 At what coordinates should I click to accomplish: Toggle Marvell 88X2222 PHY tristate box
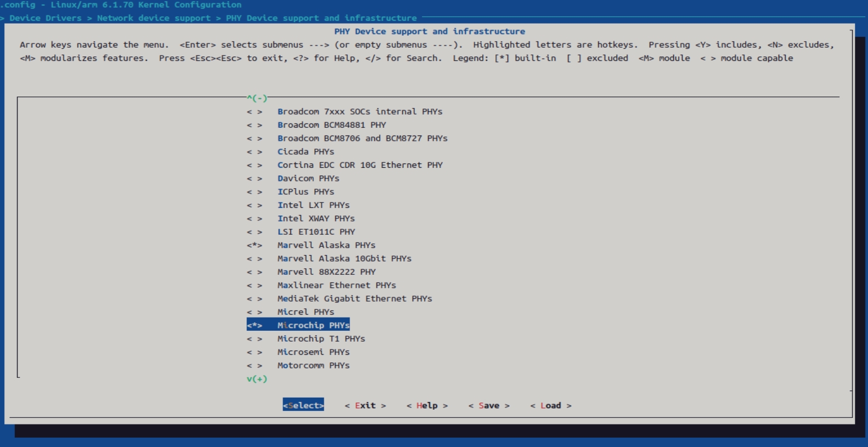(255, 272)
